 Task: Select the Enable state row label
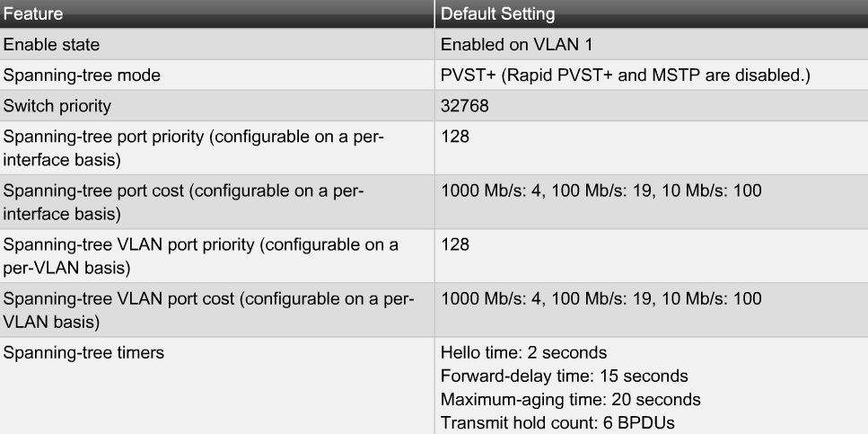point(52,44)
